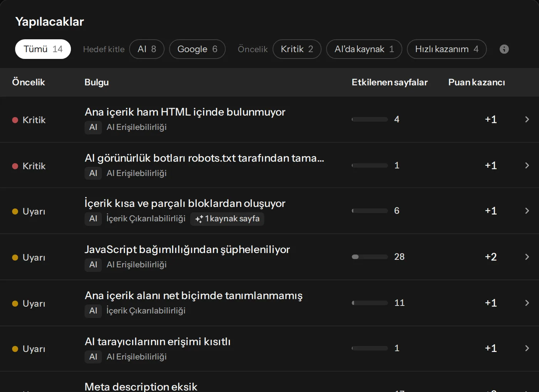
Task: Click 'AI Erişilebilirliği' under the JavaScript finding
Action: (137, 265)
